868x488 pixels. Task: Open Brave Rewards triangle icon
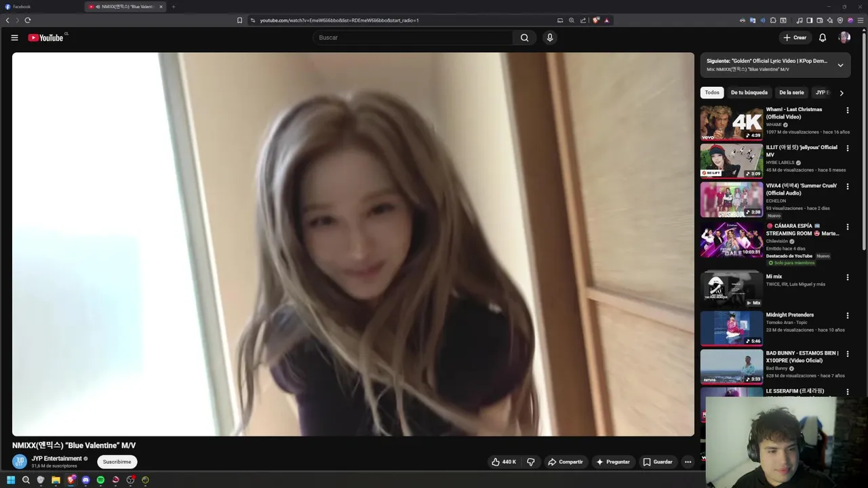coord(607,20)
